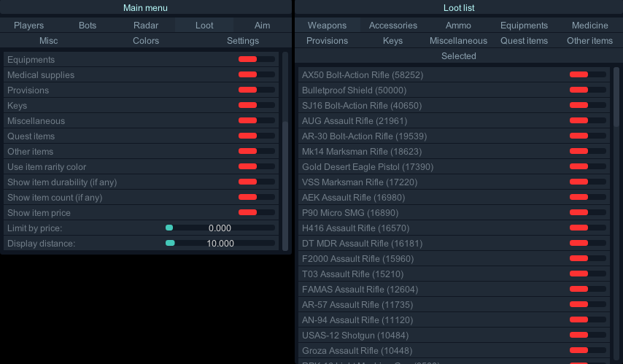Enable the Bulletproof Shield toggle
623x364 pixels.
(588, 90)
